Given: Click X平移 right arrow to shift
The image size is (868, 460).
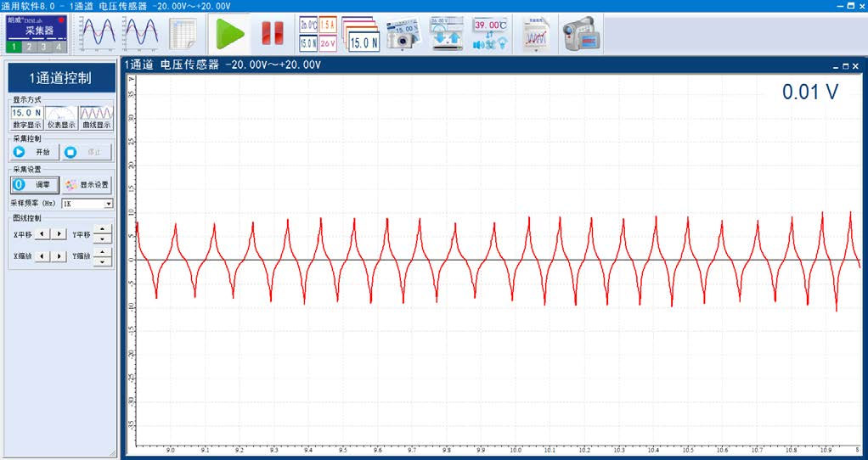Looking at the screenshot, I should tap(59, 233).
